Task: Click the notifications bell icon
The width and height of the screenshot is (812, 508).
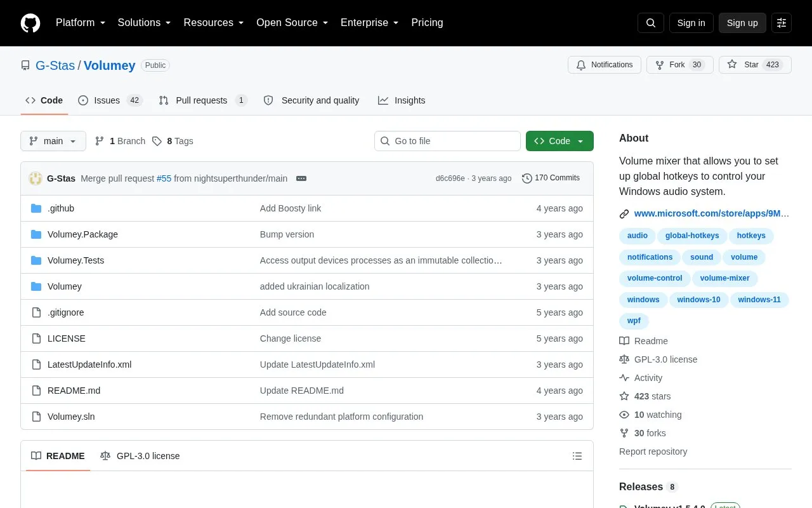Action: (x=581, y=65)
